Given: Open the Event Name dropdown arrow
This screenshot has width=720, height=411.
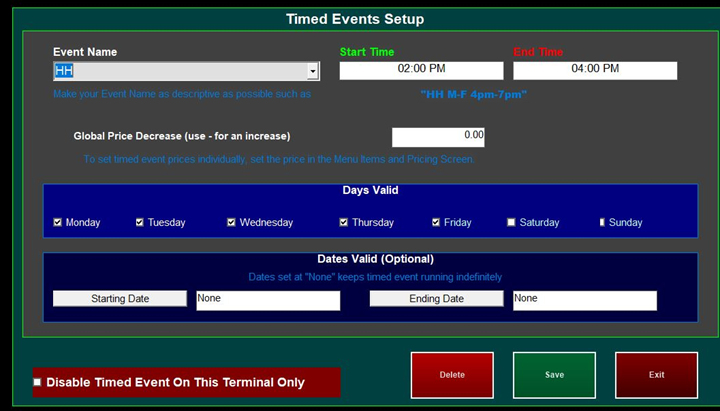Looking at the screenshot, I should [313, 71].
